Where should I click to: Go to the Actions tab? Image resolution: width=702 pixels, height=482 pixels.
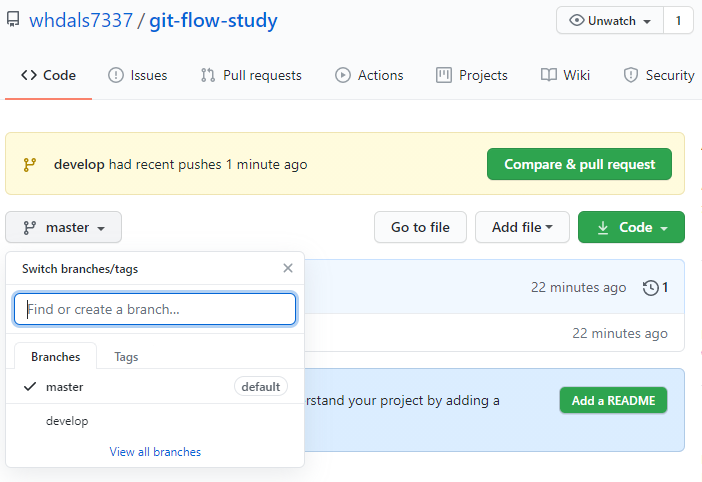coord(369,75)
